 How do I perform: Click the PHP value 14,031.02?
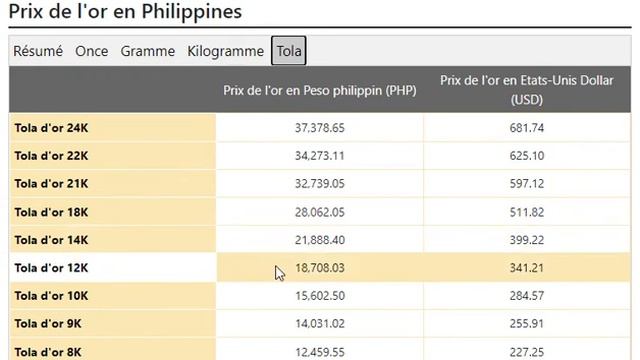pos(320,323)
